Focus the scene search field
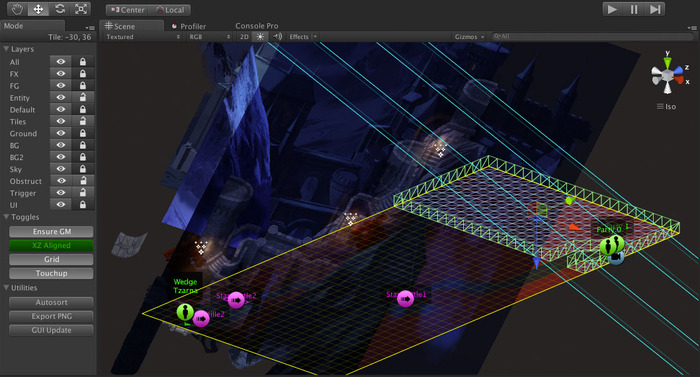The height and width of the screenshot is (377, 700). (592, 37)
